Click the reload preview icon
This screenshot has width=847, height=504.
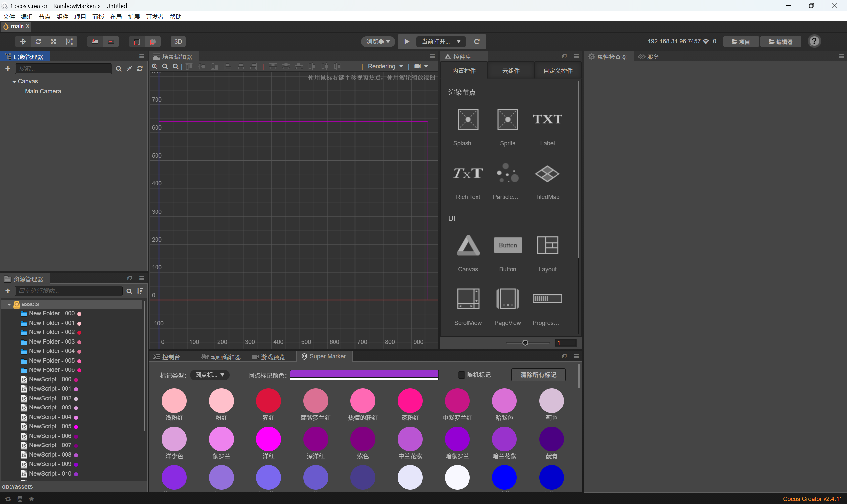pyautogui.click(x=477, y=41)
